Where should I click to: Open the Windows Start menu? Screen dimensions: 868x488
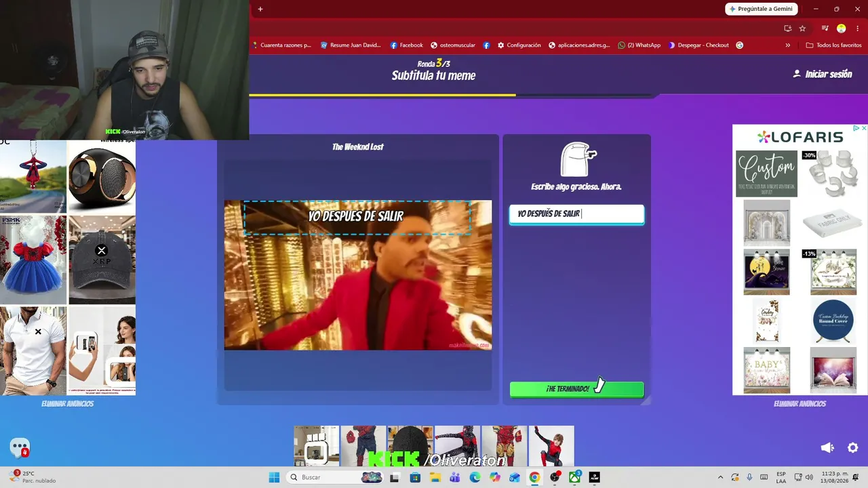(x=274, y=477)
